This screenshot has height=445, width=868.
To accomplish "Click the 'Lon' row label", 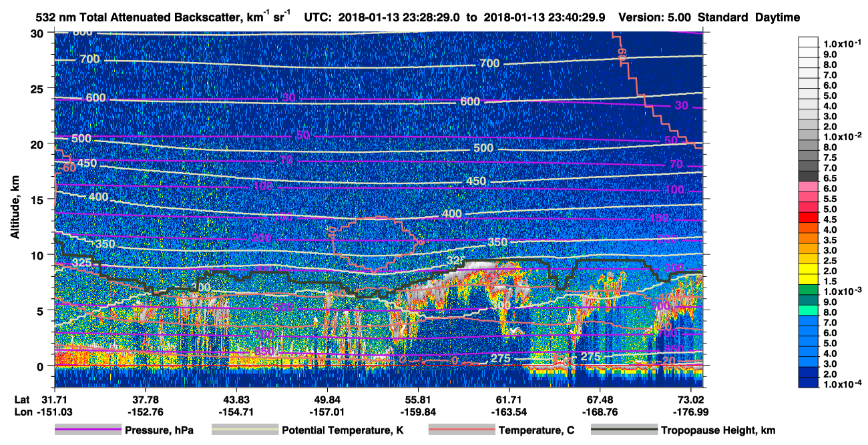I will tap(23, 412).
